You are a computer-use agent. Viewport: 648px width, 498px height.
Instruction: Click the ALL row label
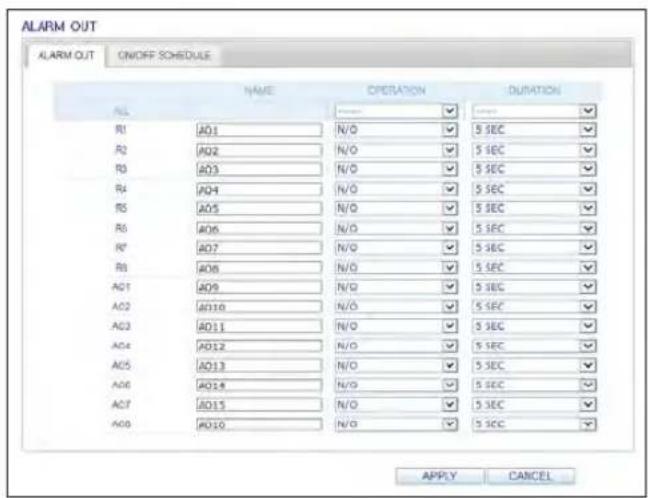tap(121, 112)
